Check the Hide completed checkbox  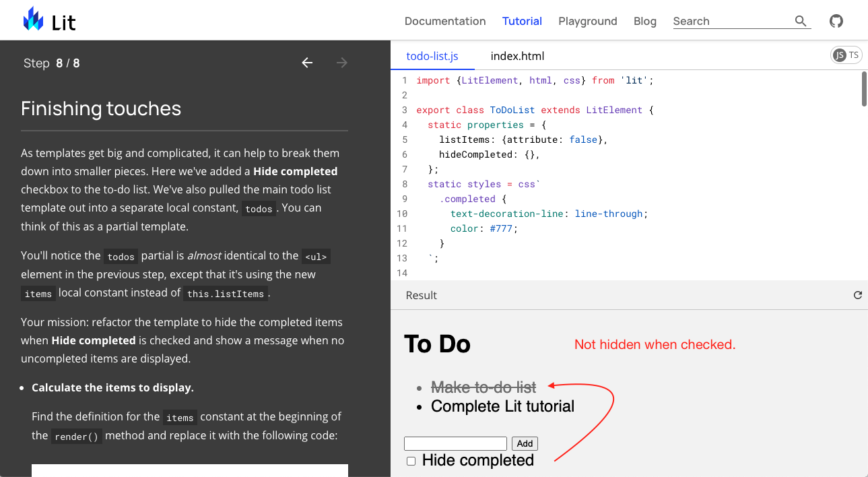click(x=411, y=460)
